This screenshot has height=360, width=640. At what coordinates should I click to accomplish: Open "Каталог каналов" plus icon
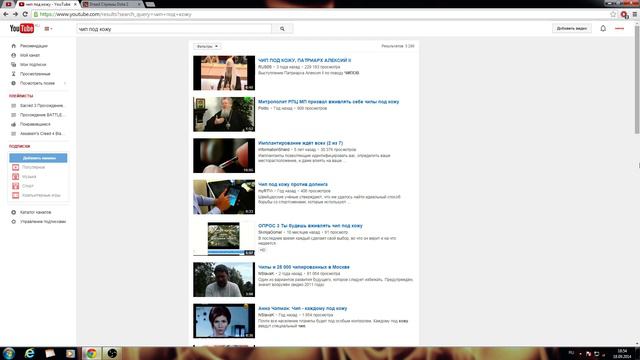tap(13, 212)
